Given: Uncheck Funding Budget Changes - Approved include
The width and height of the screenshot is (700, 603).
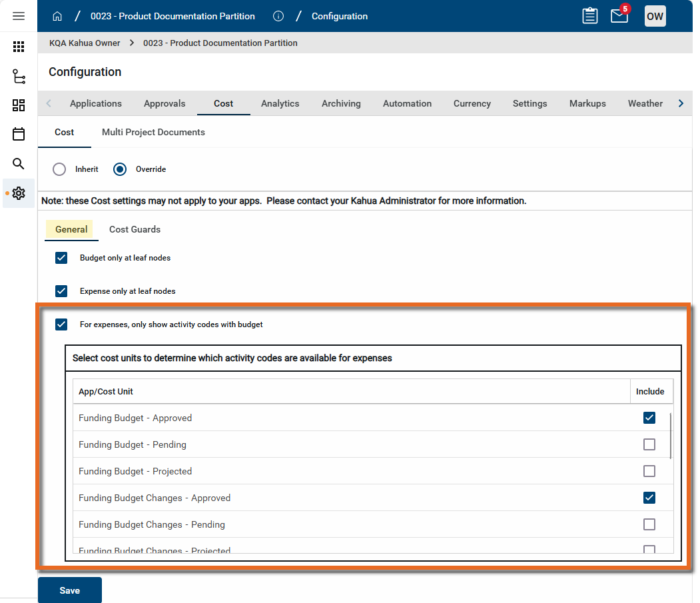Looking at the screenshot, I should click(649, 498).
